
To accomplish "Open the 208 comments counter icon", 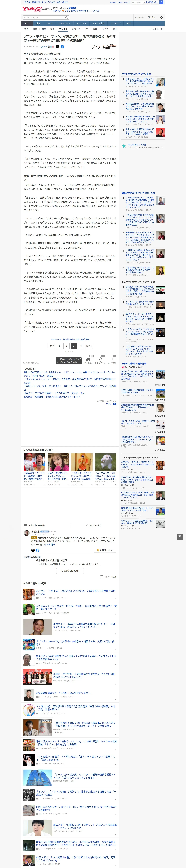I will (x=44, y=47).
